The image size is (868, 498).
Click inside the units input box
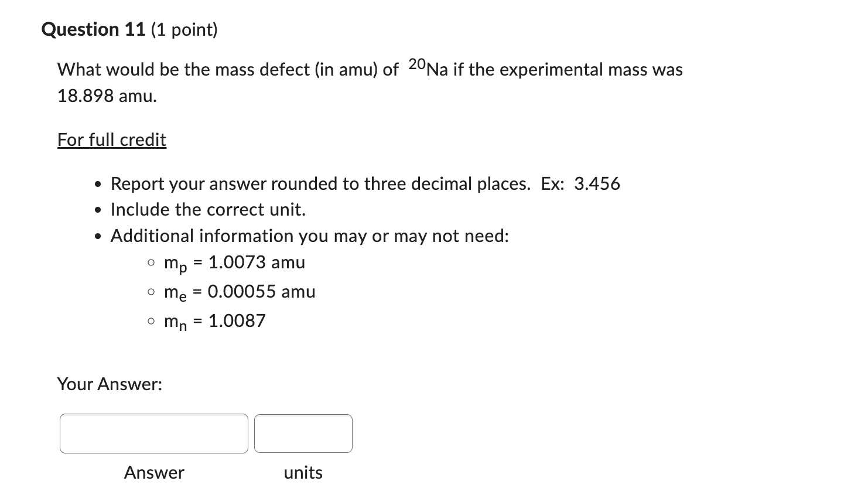click(x=303, y=434)
